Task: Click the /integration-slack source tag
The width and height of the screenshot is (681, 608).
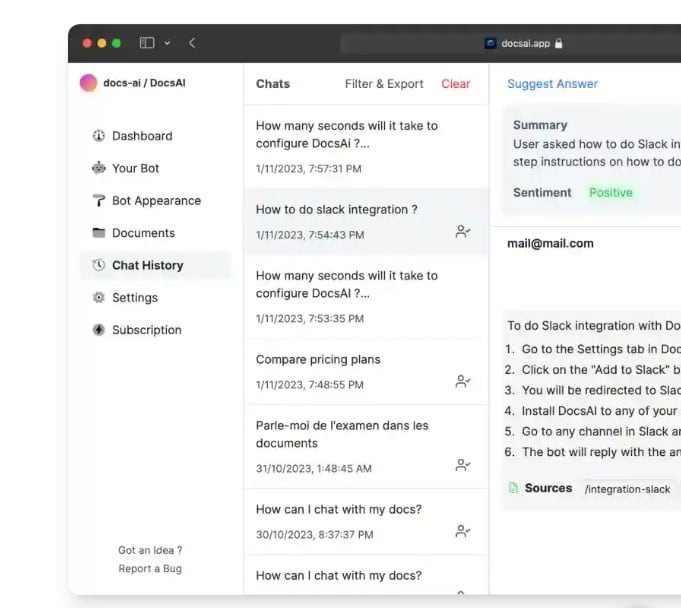Action: (627, 489)
